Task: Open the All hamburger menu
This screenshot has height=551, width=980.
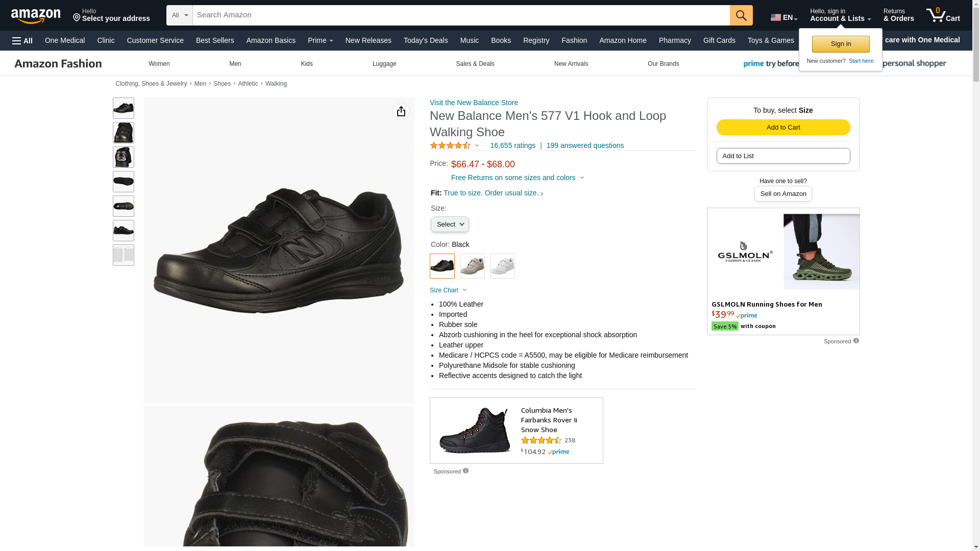Action: 22,40
